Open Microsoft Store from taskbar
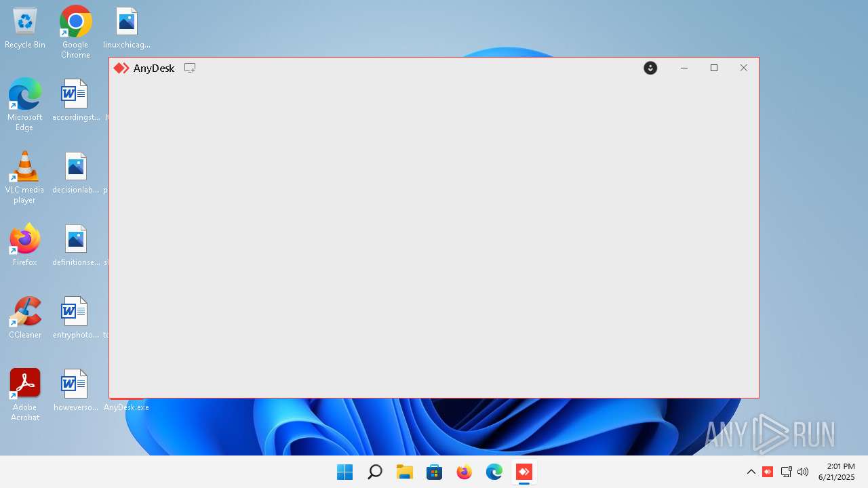The width and height of the screenshot is (868, 488). (435, 472)
